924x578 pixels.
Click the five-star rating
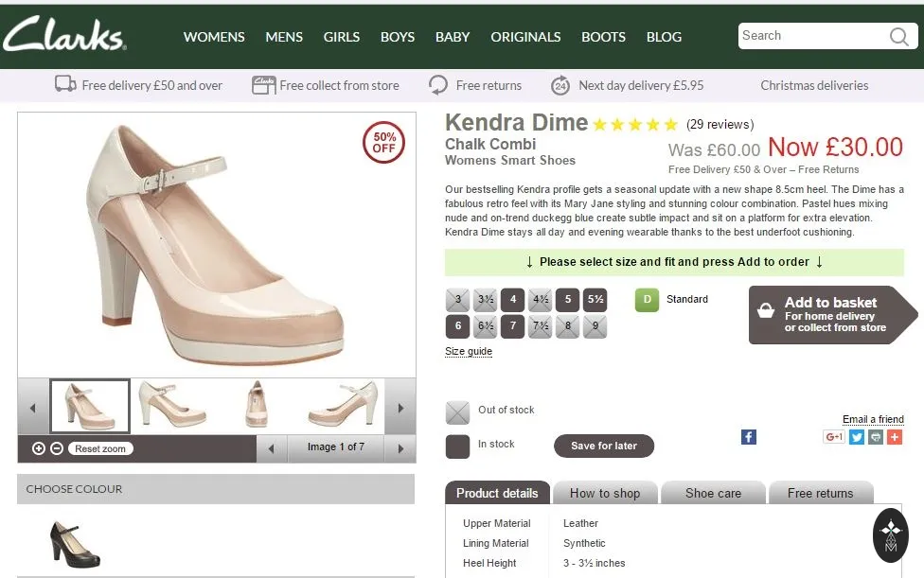635,124
